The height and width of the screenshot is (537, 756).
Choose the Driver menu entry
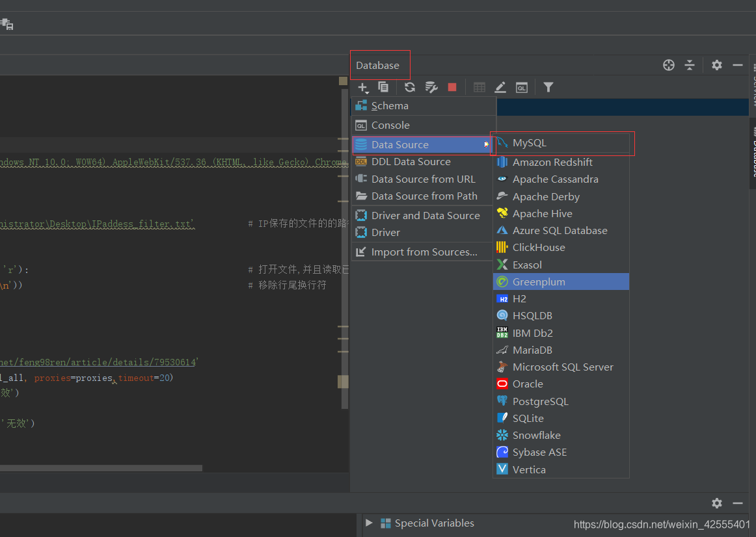[422, 233]
